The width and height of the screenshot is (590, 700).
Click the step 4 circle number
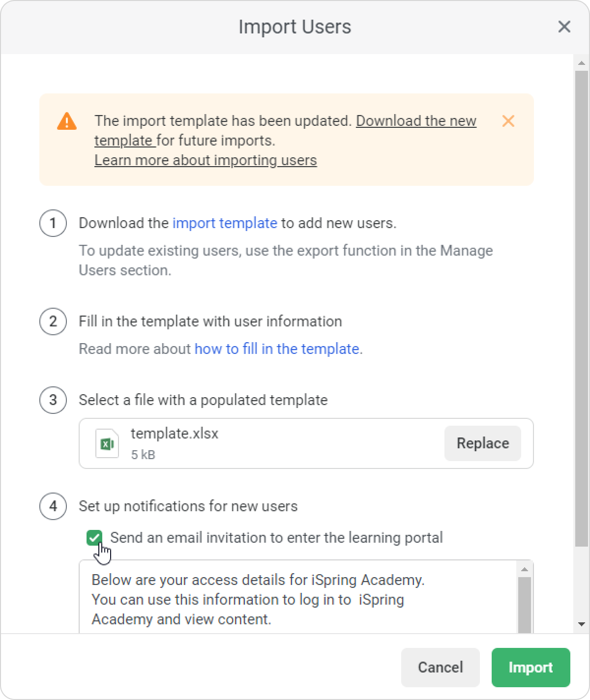(53, 506)
